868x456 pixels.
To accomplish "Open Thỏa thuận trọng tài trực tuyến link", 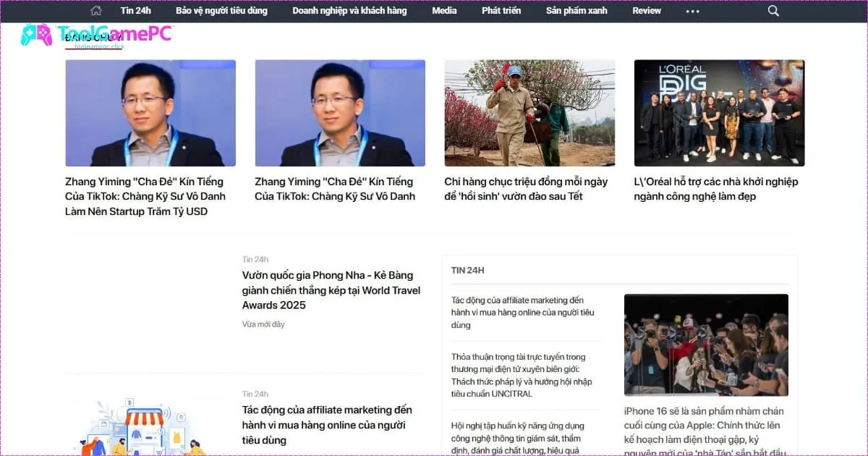I will (x=518, y=376).
